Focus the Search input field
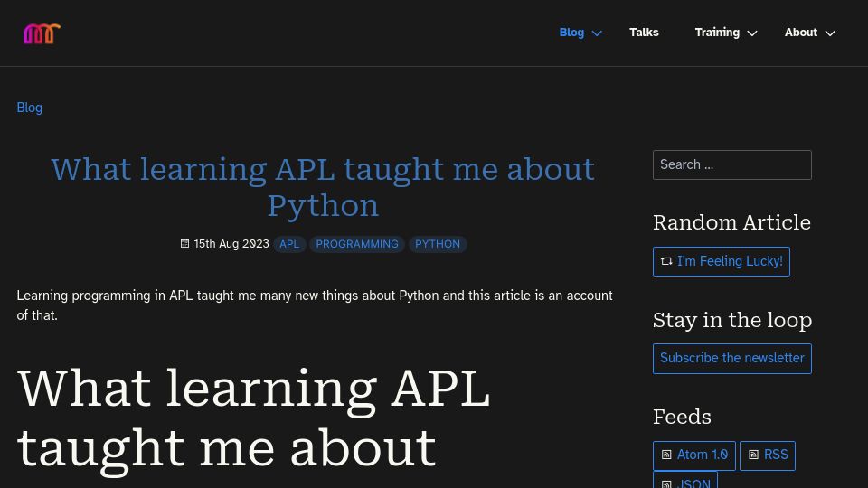The image size is (868, 488). tap(731, 164)
